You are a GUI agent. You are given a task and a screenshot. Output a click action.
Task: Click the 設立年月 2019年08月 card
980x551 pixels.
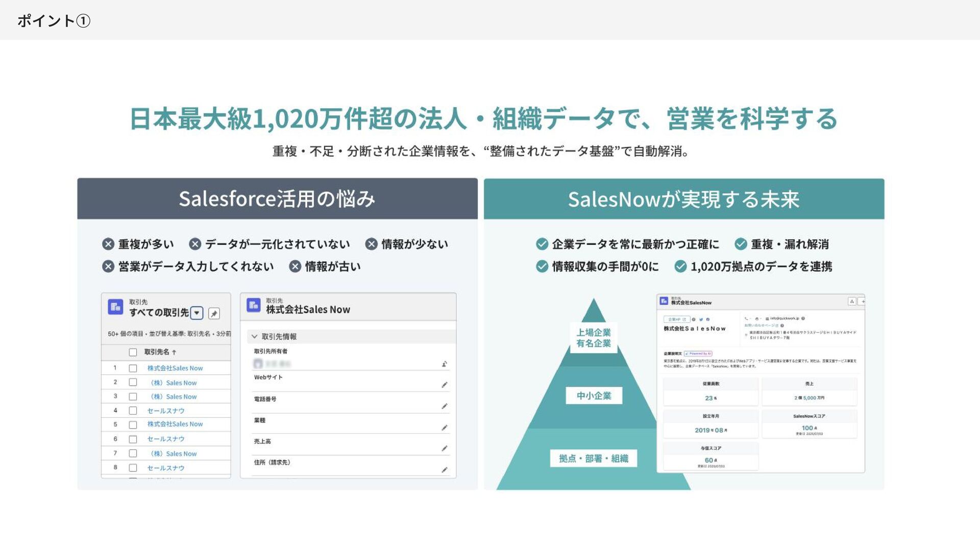(x=710, y=424)
